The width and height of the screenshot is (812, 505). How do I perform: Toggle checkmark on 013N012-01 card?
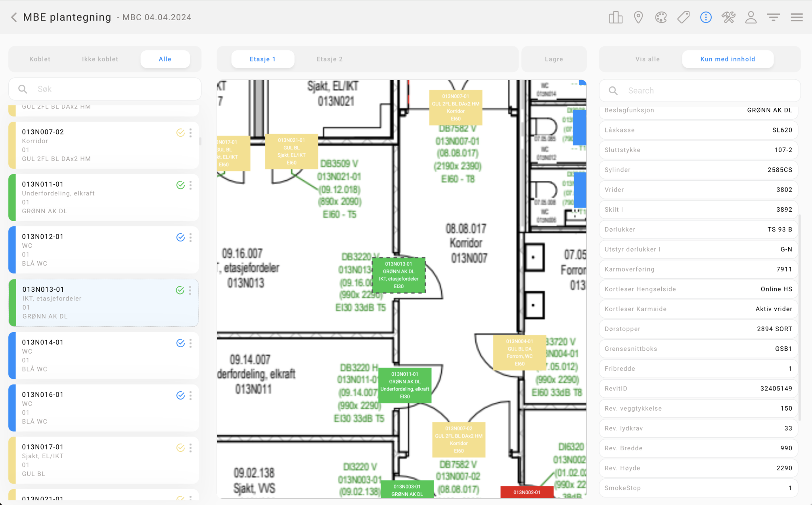tap(180, 237)
